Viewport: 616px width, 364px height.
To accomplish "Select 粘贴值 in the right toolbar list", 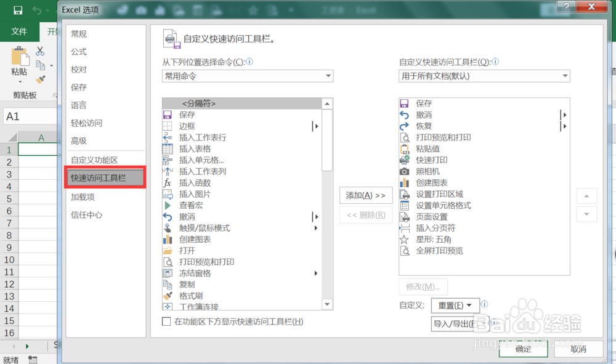I will click(x=484, y=149).
